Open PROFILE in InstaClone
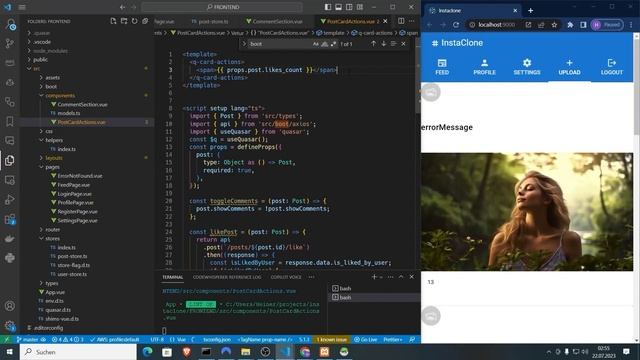Image resolution: width=640 pixels, height=360 pixels. tap(484, 67)
